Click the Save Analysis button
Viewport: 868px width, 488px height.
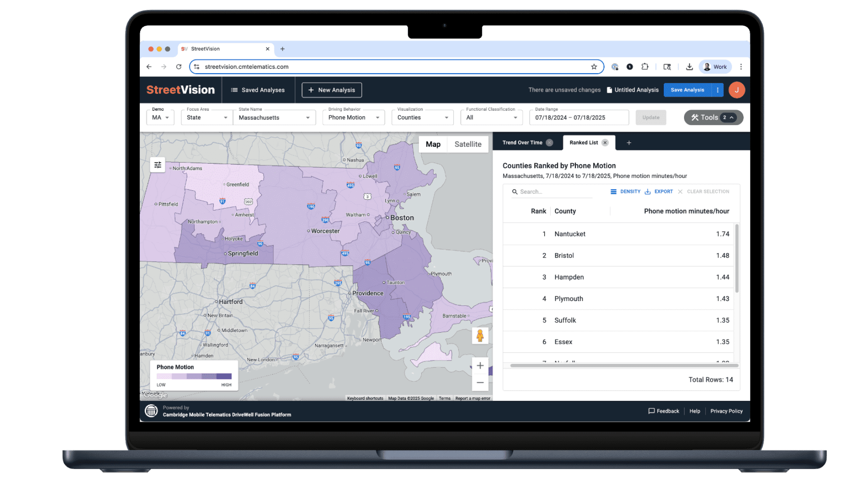coord(687,90)
